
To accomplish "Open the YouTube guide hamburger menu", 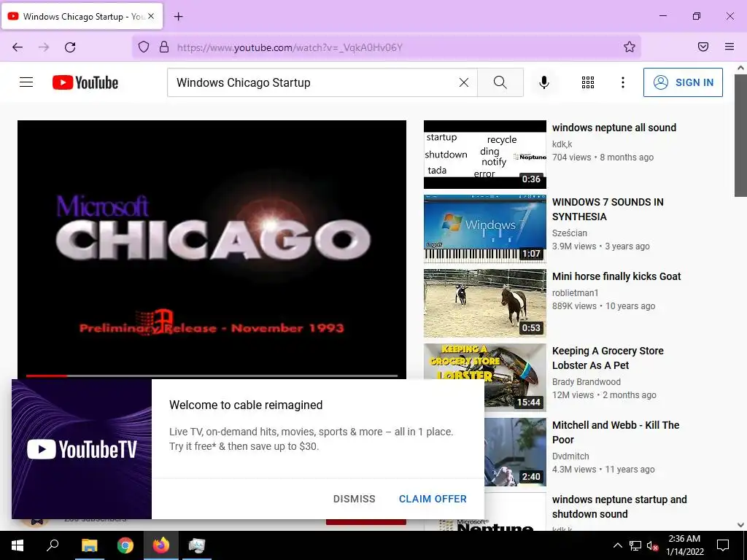I will click(x=26, y=82).
